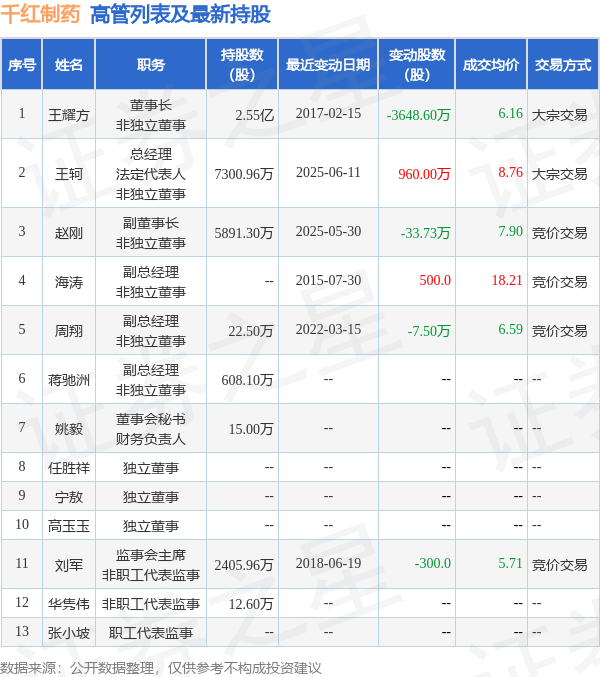600x677 pixels.
Task: Click the average price 18.21
Action: tap(507, 280)
